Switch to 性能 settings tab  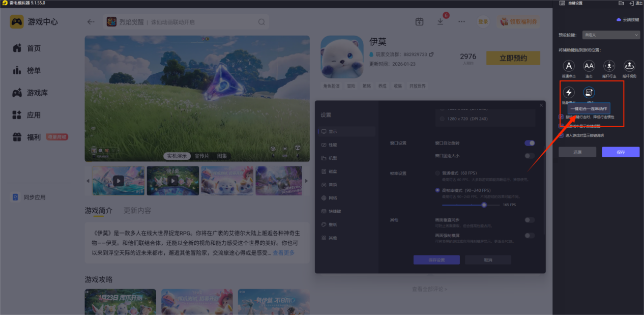coord(346,145)
